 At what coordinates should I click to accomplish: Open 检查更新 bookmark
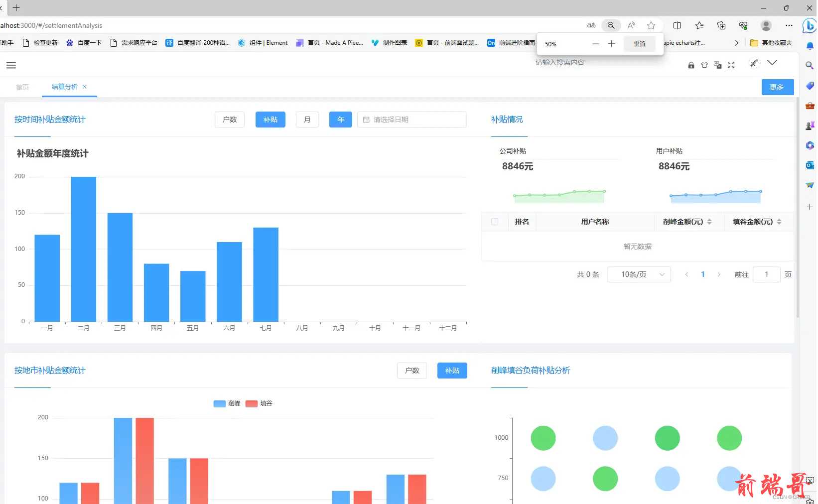(x=40, y=43)
